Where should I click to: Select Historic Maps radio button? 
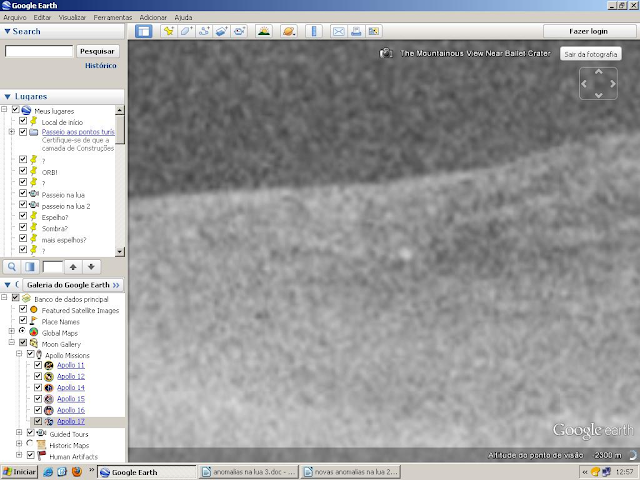(x=30, y=443)
